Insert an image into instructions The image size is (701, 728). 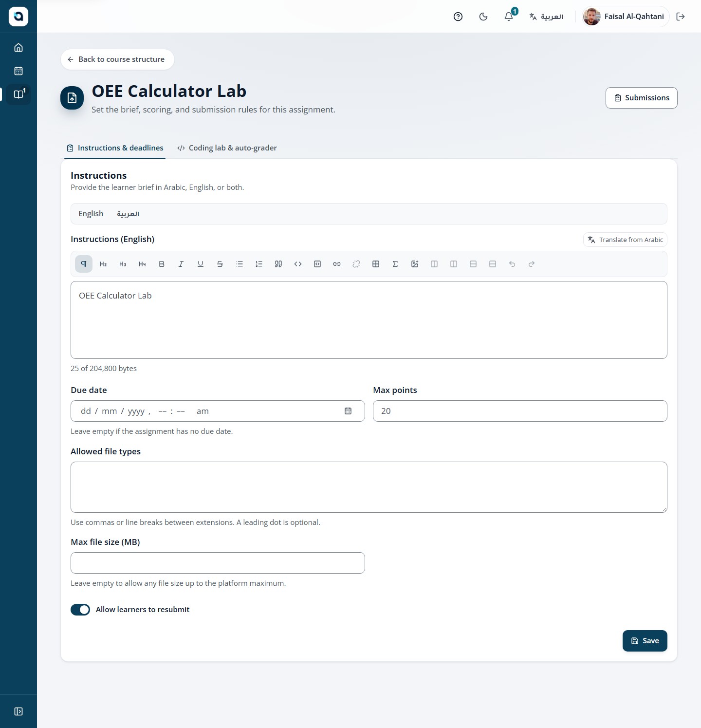pos(415,264)
